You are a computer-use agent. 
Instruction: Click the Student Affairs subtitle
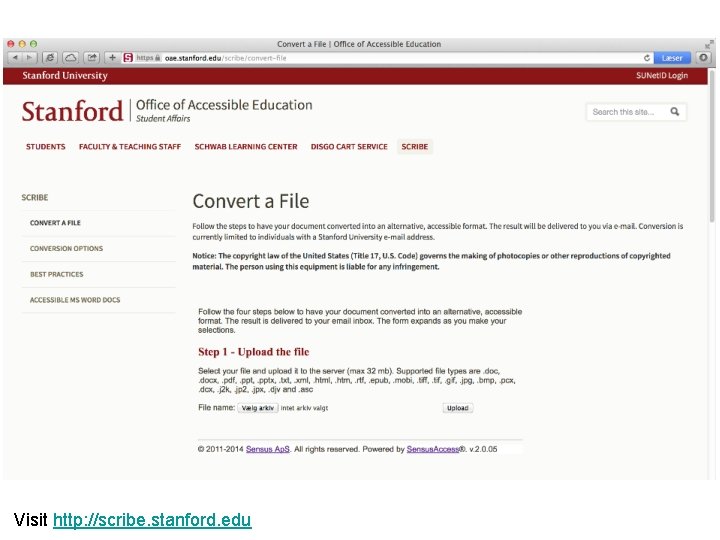coord(163,118)
